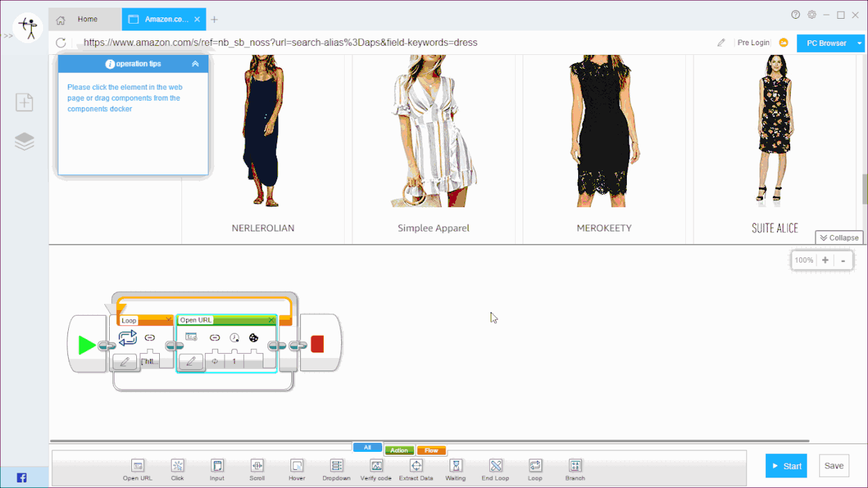Filter components by the Flow tab
Screen dimensions: 868x488
coord(432,450)
